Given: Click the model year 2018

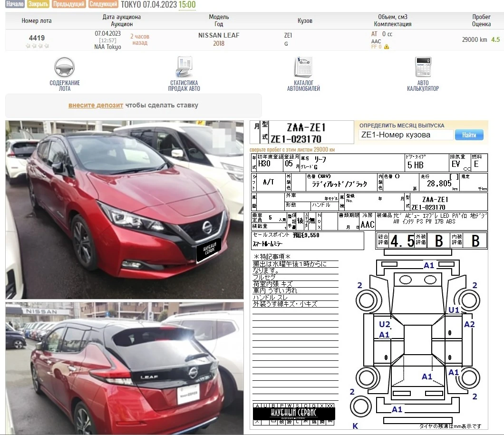Looking at the screenshot, I should click(x=219, y=43).
